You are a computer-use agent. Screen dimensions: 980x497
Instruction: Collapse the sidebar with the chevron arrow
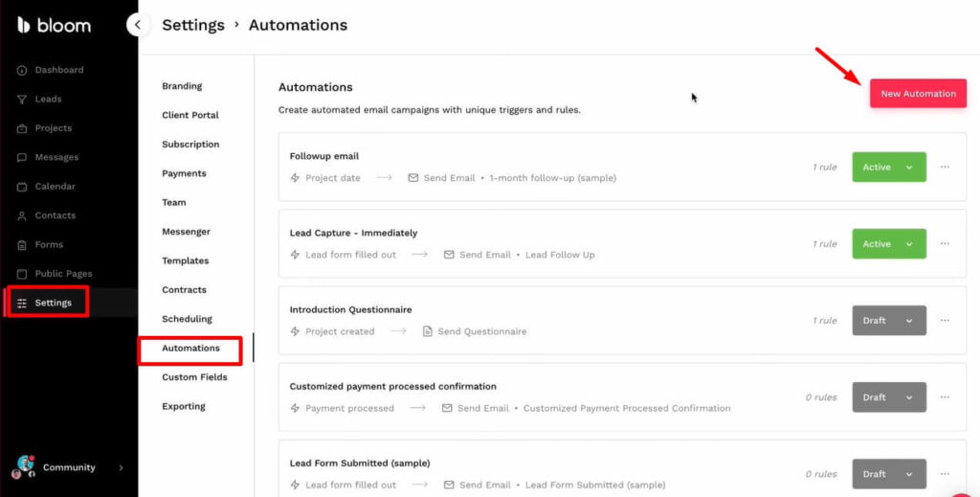pos(139,25)
